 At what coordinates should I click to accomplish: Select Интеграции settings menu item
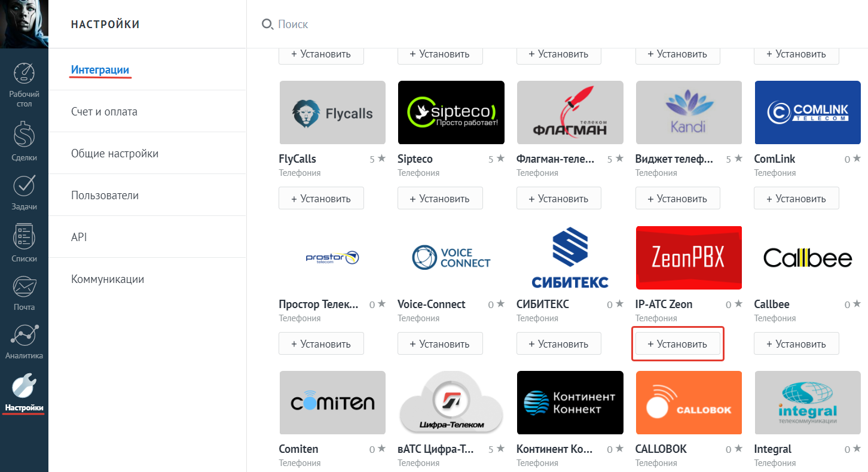point(100,70)
